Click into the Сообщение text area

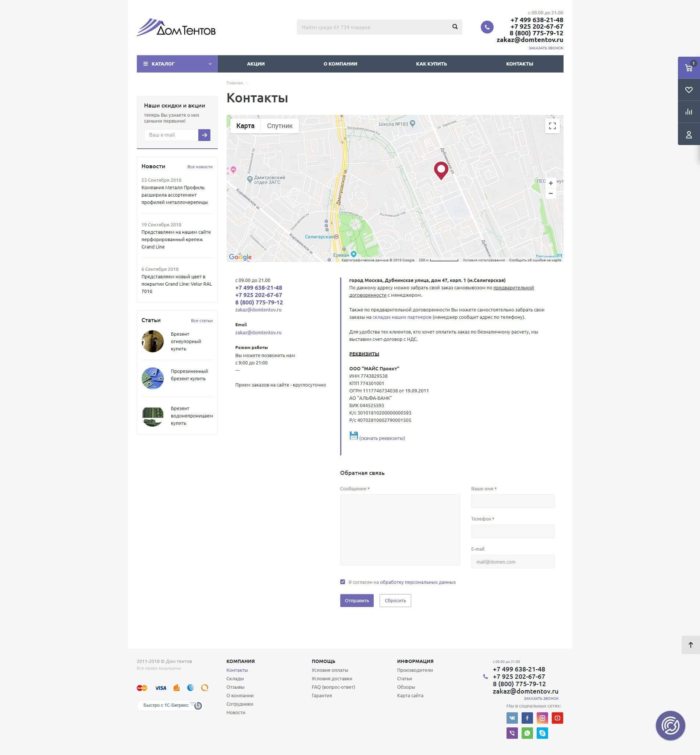(x=399, y=529)
